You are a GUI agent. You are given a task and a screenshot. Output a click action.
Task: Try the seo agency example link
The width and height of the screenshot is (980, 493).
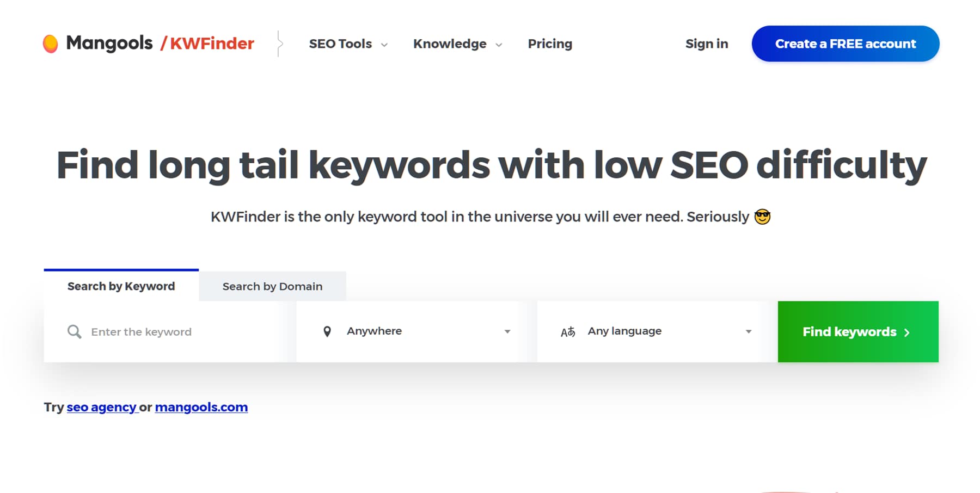click(102, 407)
